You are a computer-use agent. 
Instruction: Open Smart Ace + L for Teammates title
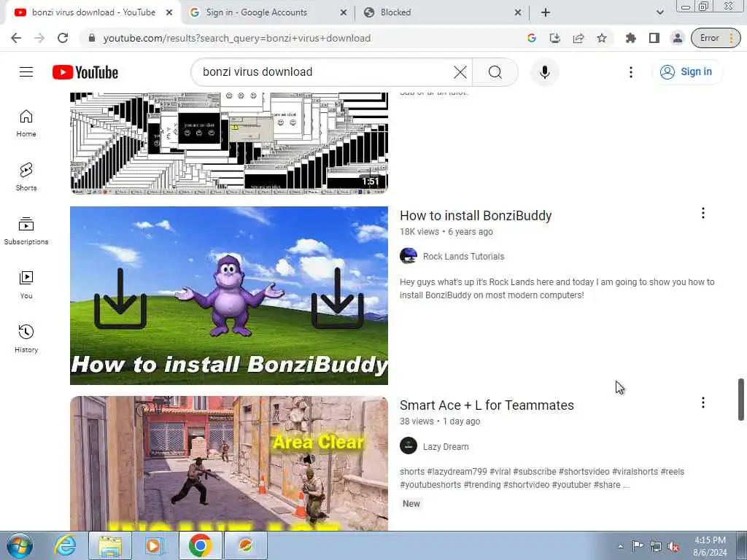[x=487, y=405]
